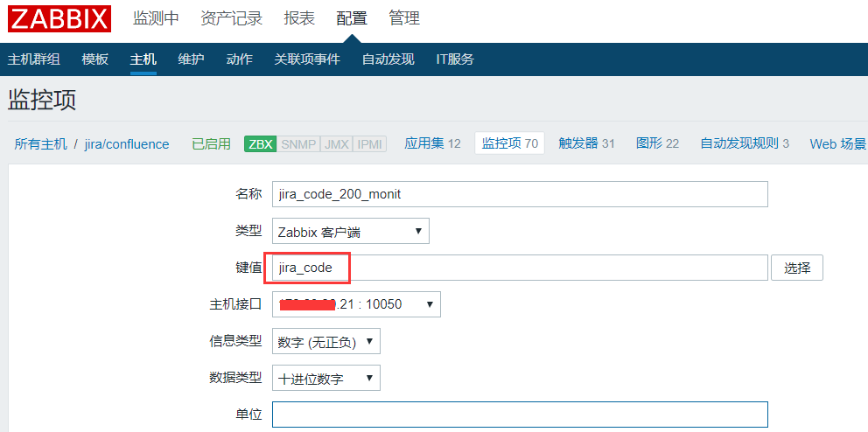
Task: Go to 动作 submenu
Action: tap(240, 59)
